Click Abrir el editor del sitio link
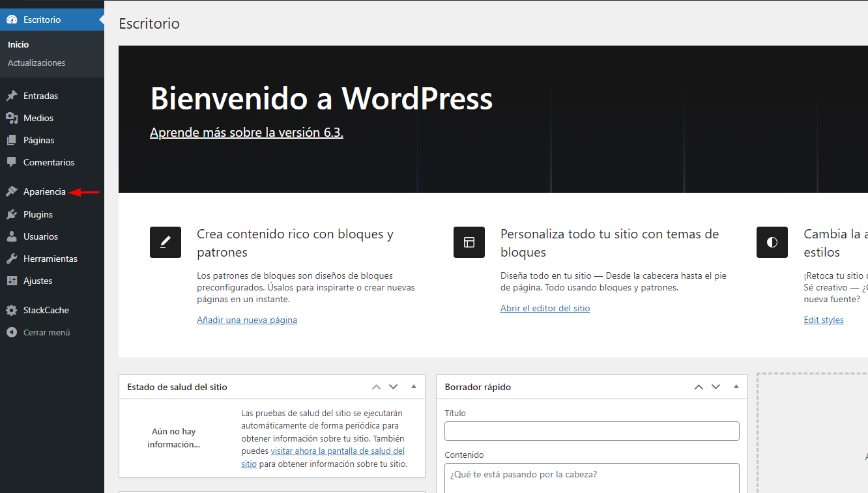The image size is (868, 493). (x=545, y=308)
